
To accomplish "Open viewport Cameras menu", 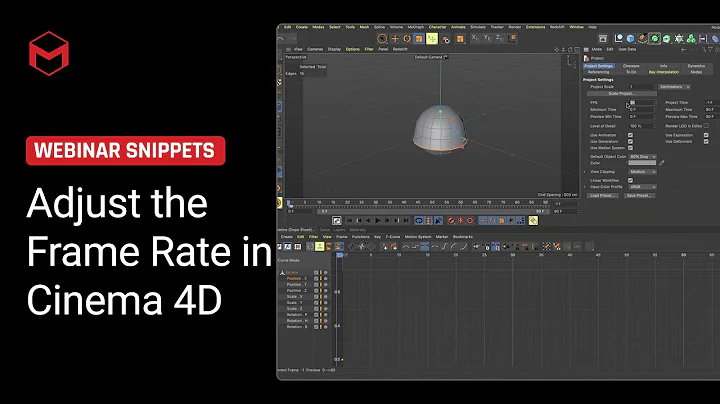I will pos(315,49).
